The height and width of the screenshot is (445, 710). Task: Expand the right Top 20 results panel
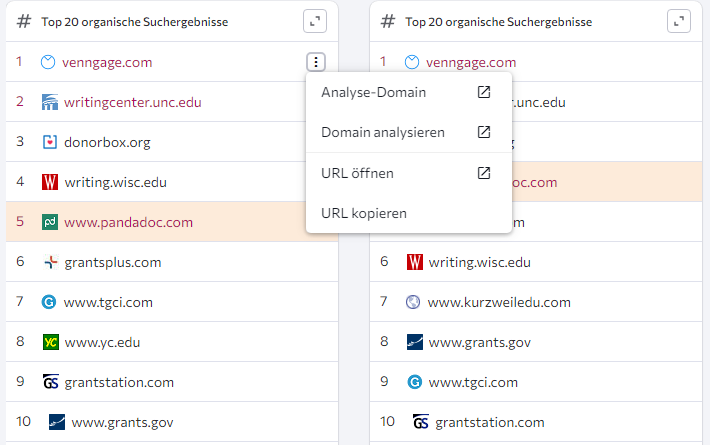679,21
